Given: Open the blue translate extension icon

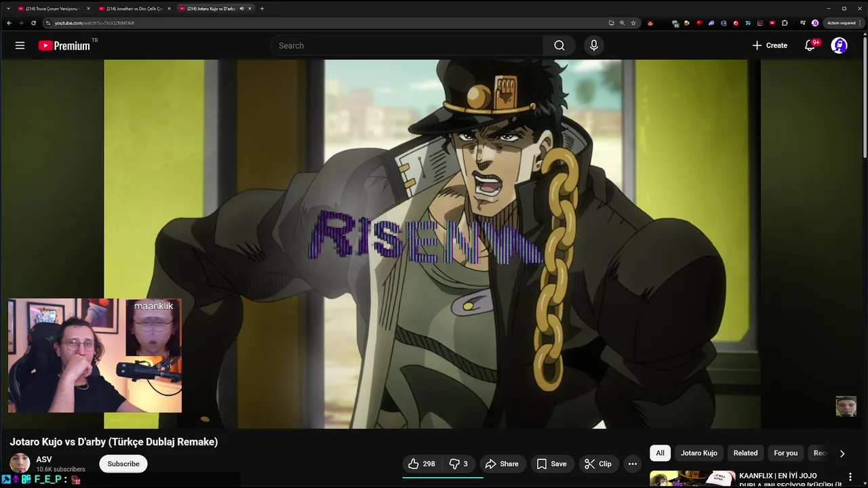Looking at the screenshot, I should click(x=748, y=23).
